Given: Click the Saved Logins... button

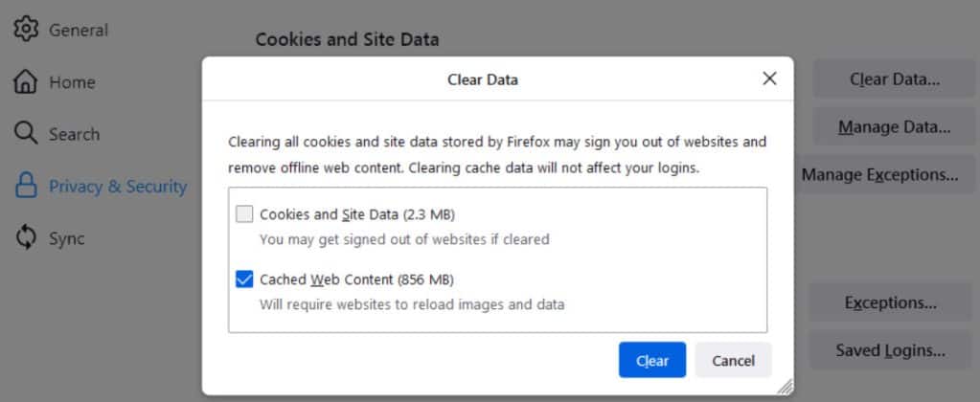Looking at the screenshot, I should click(890, 350).
